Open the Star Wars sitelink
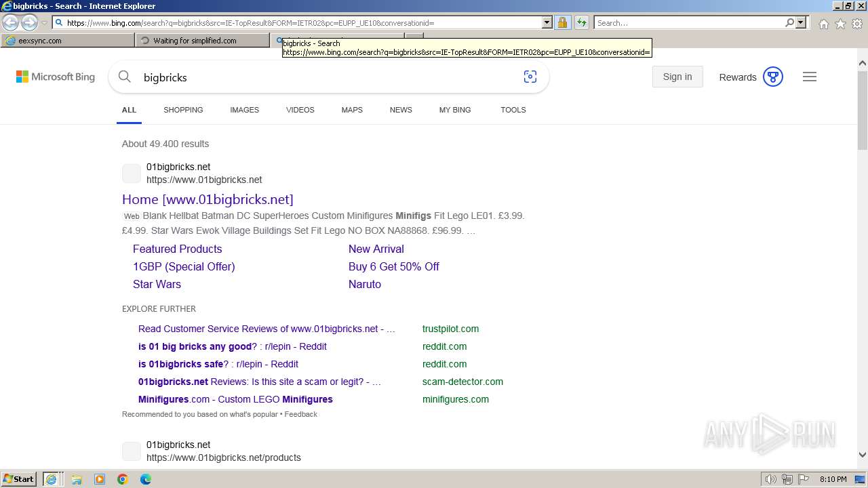Screen dimensions: 868x488 157,284
